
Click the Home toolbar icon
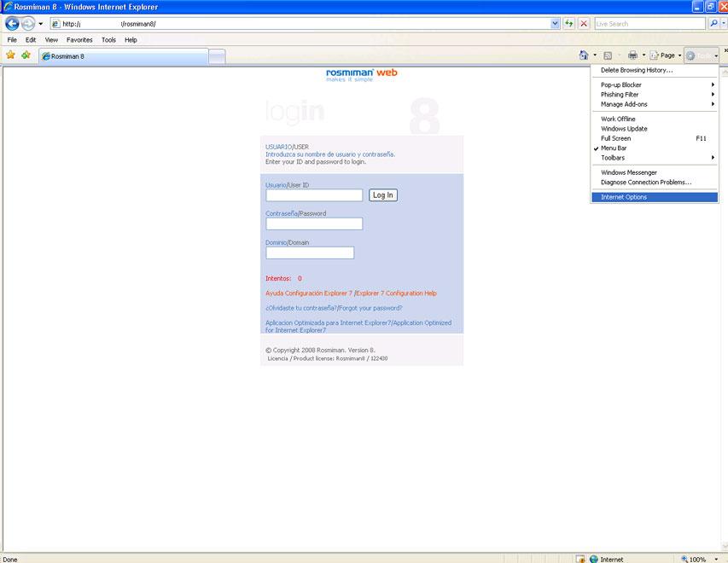[584, 55]
